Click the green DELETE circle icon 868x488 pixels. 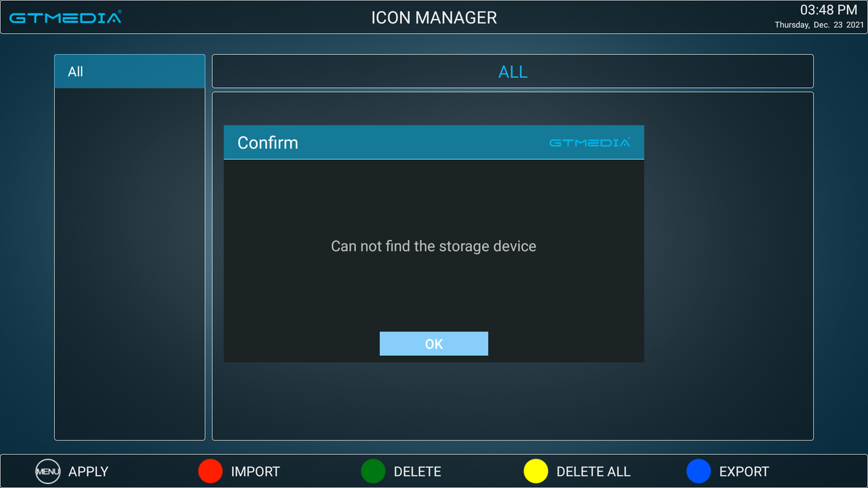373,471
